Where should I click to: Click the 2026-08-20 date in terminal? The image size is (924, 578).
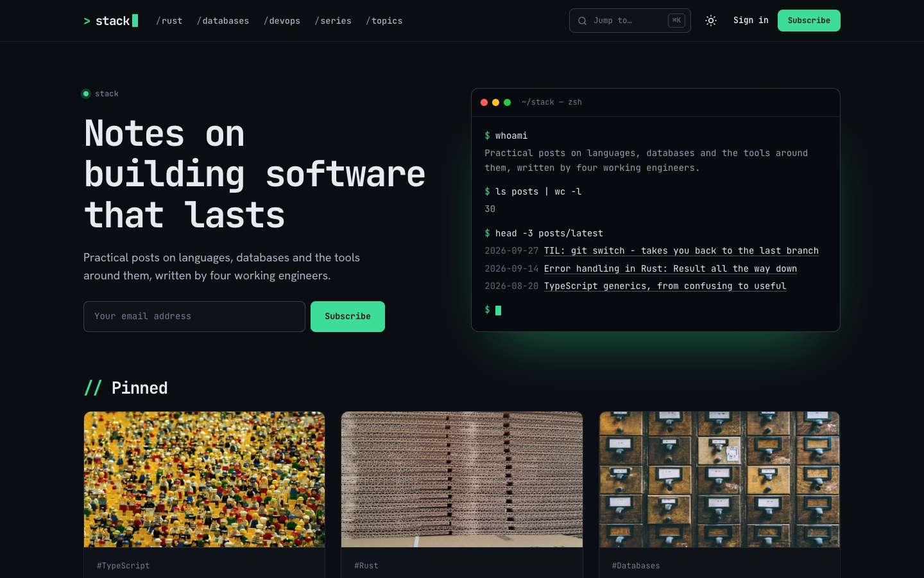(x=511, y=286)
